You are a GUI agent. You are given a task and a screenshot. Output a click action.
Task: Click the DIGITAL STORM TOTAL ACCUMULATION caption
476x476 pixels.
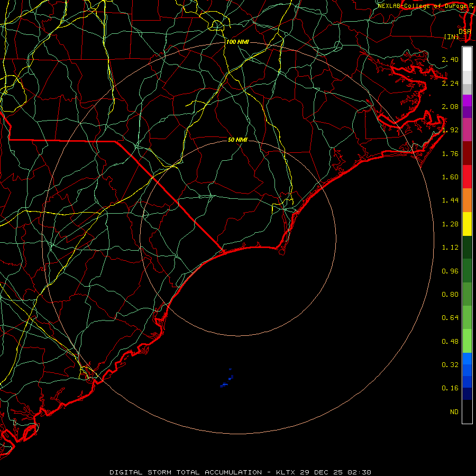(x=186, y=472)
